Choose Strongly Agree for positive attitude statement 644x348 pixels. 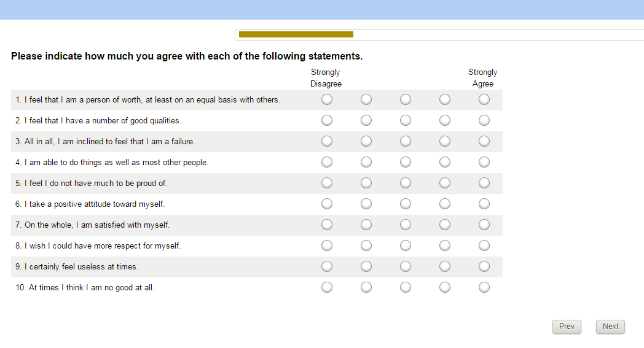[x=484, y=204]
